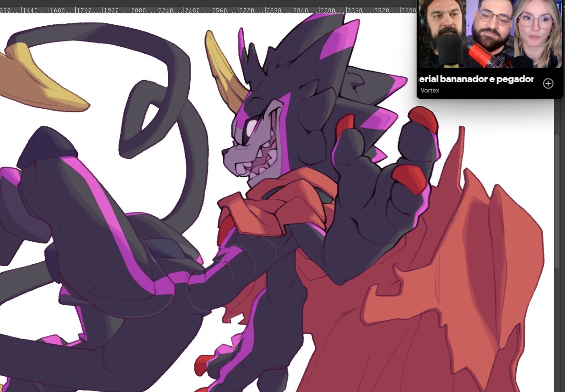This screenshot has height=392, width=565.
Task: Click the horizontal ruler at 2400 mark
Action: [x=192, y=10]
